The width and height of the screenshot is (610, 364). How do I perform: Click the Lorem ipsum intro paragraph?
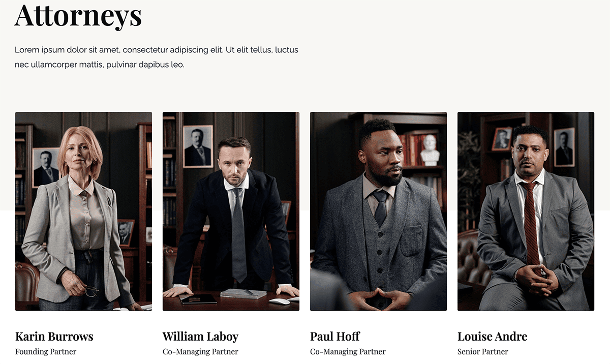[157, 57]
